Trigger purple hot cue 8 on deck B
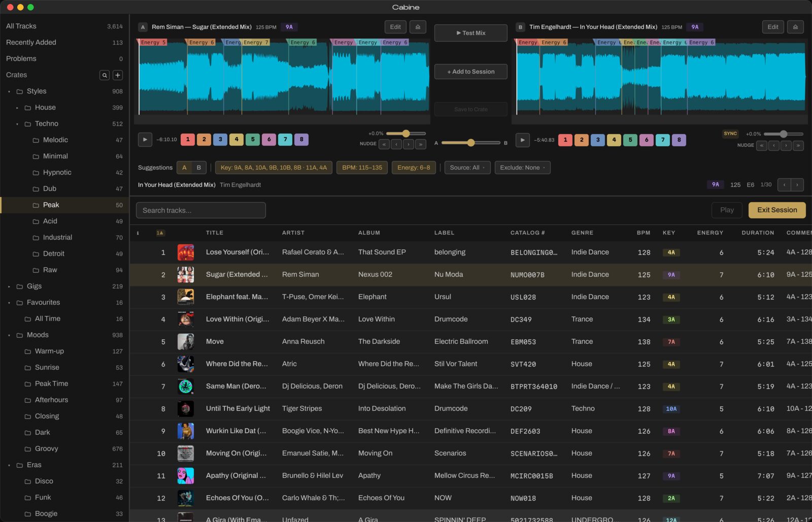Image resolution: width=812 pixels, height=522 pixels. click(x=679, y=140)
